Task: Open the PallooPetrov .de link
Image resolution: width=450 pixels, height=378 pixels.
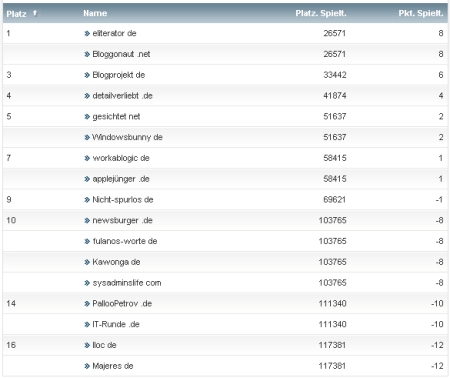Action: 122,304
